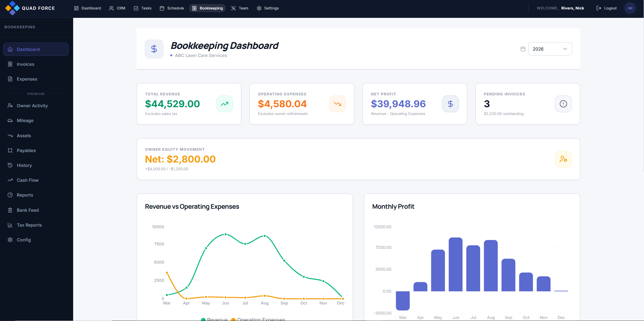Open Owner Activity premium section
The height and width of the screenshot is (321, 644).
pyautogui.click(x=32, y=106)
